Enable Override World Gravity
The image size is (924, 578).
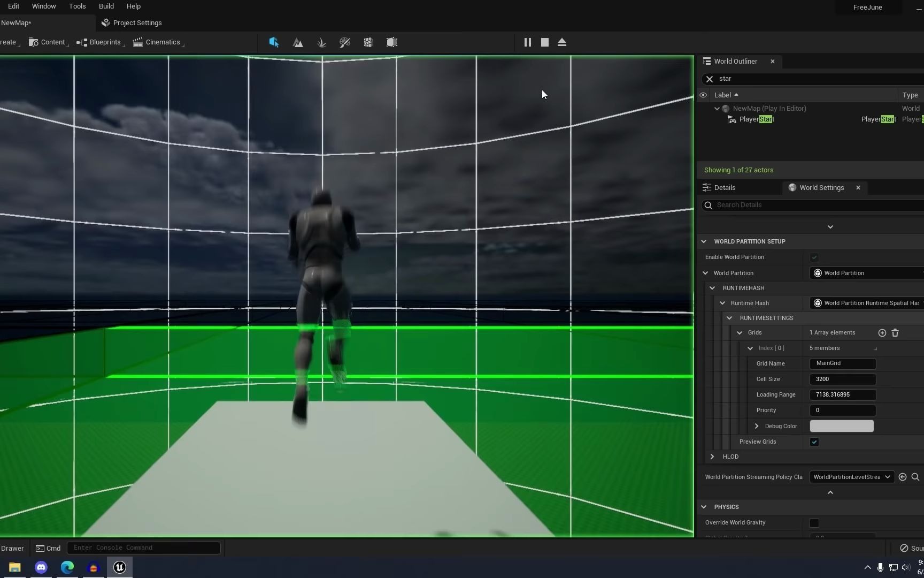point(814,523)
